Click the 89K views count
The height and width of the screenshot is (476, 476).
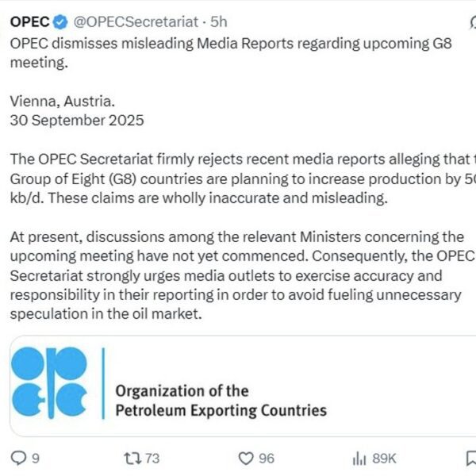click(384, 458)
